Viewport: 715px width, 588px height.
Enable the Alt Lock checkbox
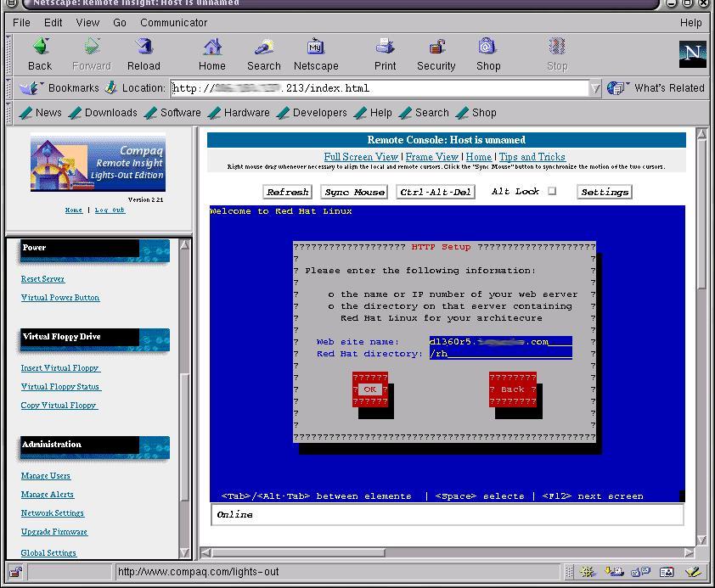553,192
